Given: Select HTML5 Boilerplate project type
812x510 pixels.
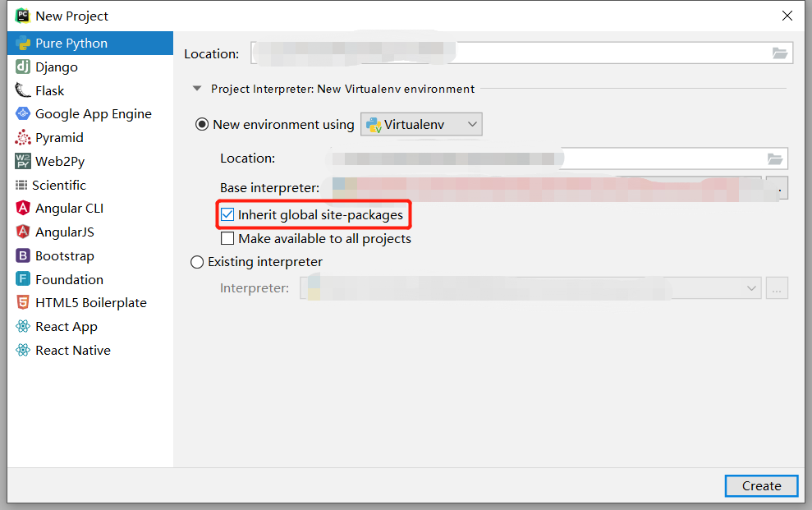Looking at the screenshot, I should tap(90, 303).
